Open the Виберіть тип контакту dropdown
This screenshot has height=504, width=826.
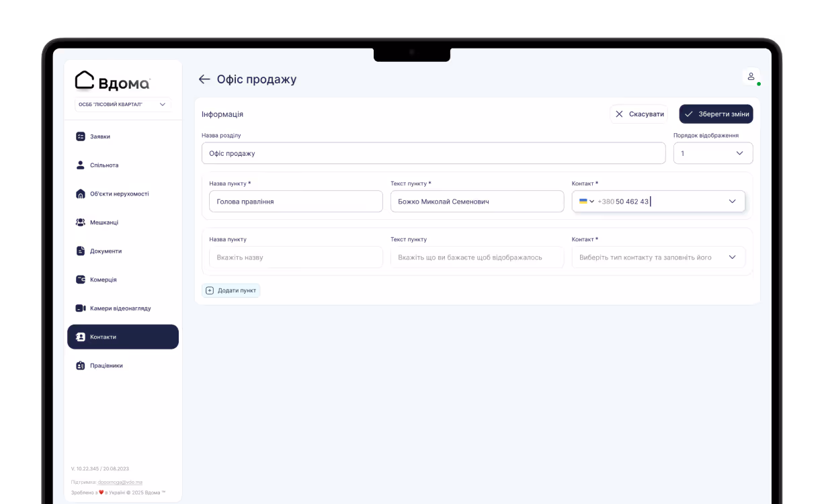659,257
